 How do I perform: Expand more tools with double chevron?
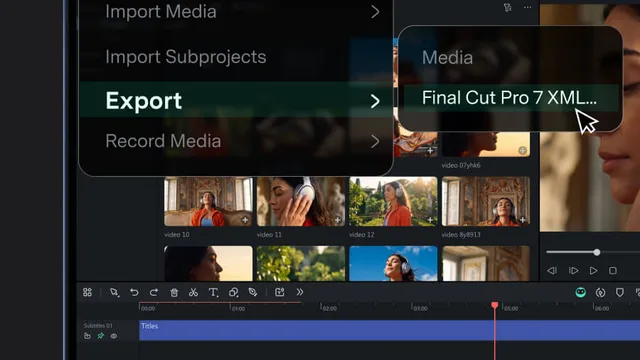[300, 292]
